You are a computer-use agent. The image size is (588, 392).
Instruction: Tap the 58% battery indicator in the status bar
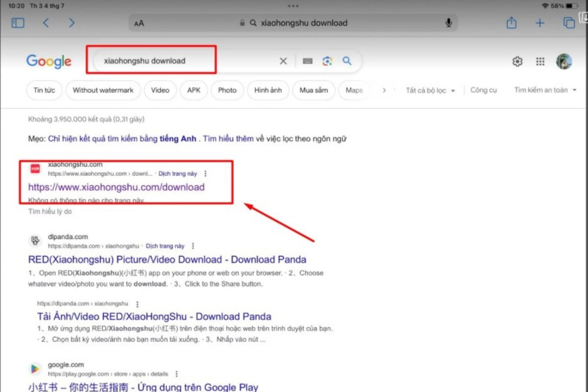[564, 6]
